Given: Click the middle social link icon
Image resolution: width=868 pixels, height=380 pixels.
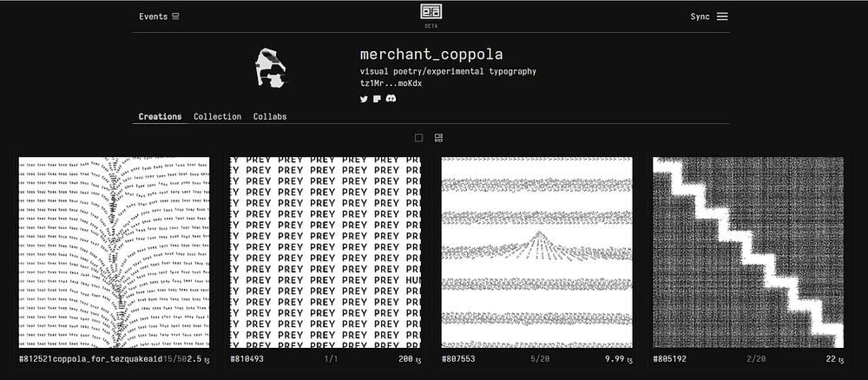Looking at the screenshot, I should 377,99.
